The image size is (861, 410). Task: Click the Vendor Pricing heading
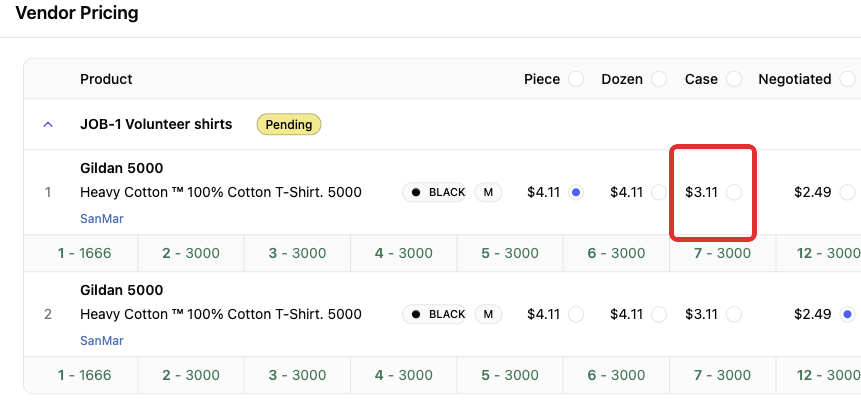77,13
